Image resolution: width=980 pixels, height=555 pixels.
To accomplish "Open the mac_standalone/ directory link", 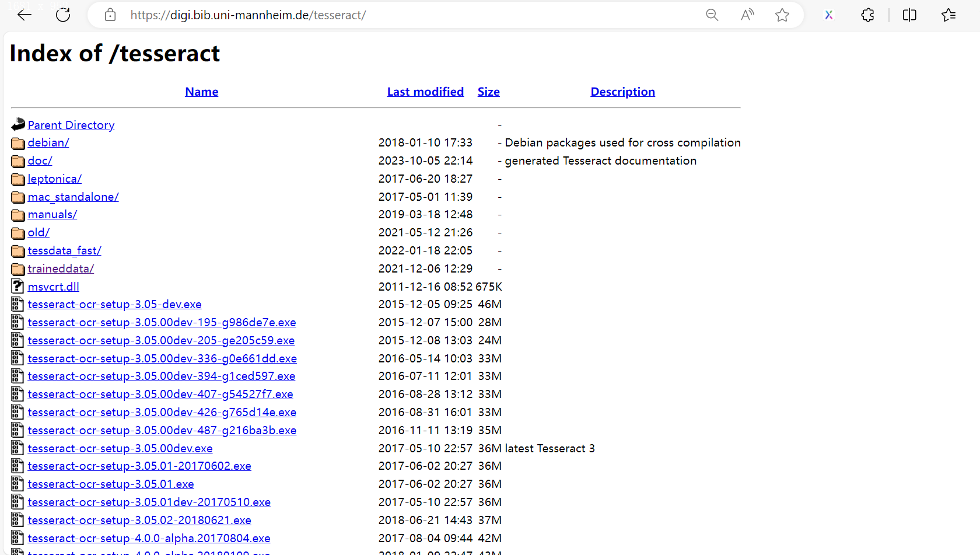I will click(x=73, y=197).
